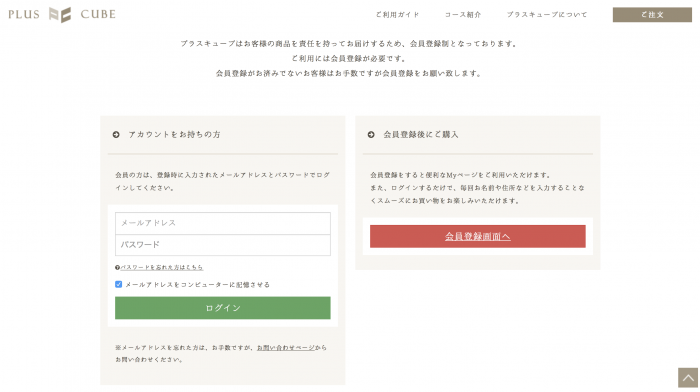Focus the メールアドレス input field
Viewport: 700px width, 392px height.
pos(223,223)
